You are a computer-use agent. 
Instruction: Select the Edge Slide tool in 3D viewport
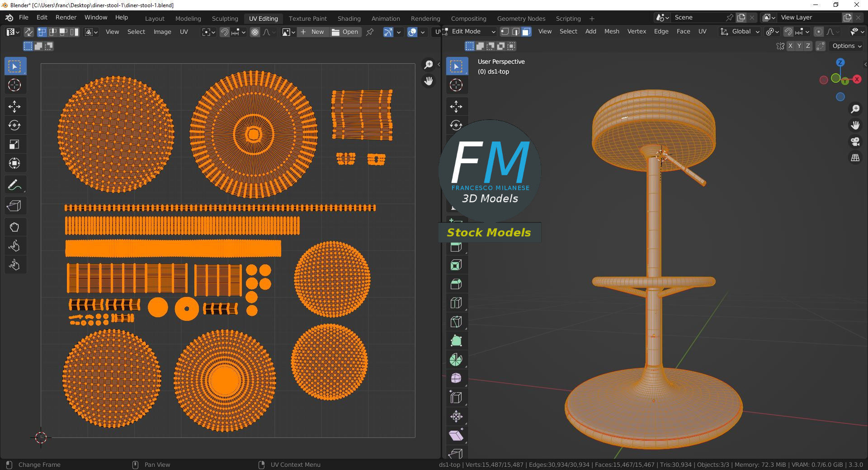(x=456, y=398)
